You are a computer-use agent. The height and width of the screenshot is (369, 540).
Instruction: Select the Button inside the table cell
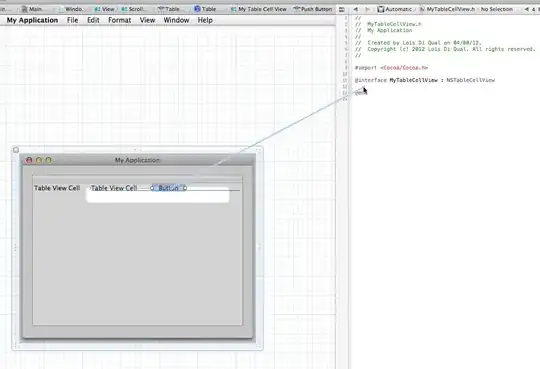pyautogui.click(x=168, y=188)
